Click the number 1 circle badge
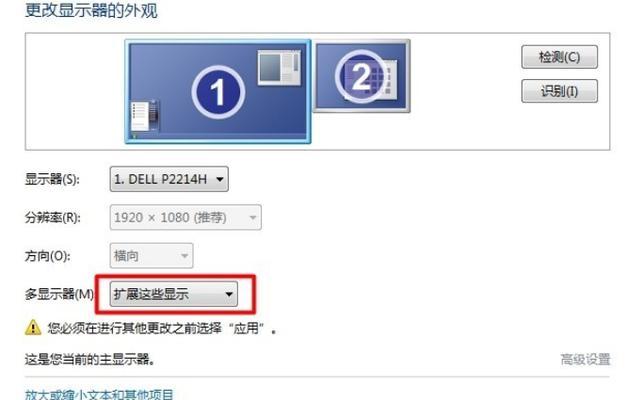Screen dimensions: 626x400 pos(218,93)
